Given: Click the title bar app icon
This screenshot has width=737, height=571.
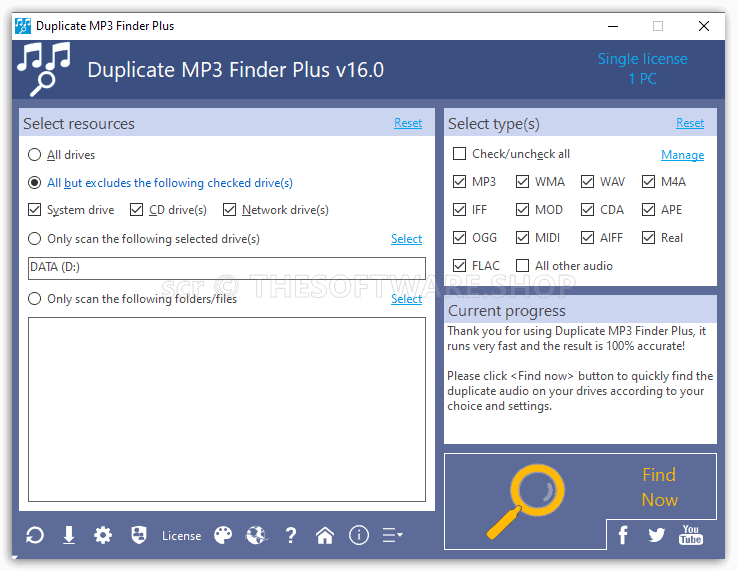Looking at the screenshot, I should click(x=23, y=26).
